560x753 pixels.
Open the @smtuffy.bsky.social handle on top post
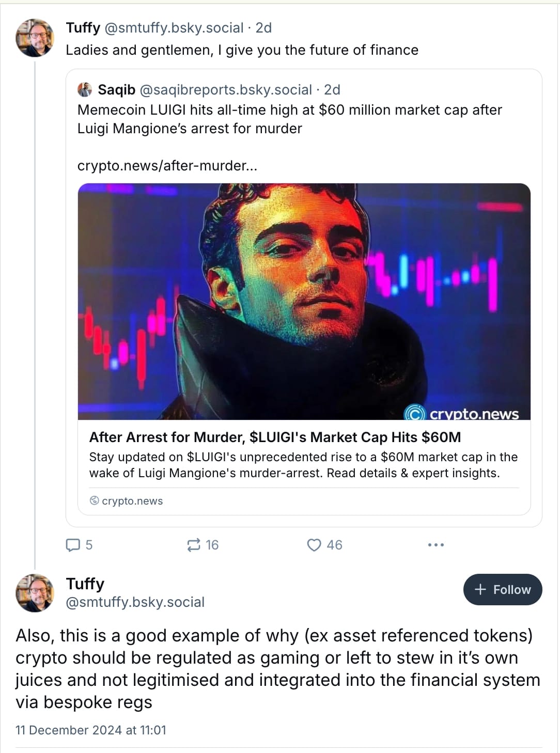174,28
